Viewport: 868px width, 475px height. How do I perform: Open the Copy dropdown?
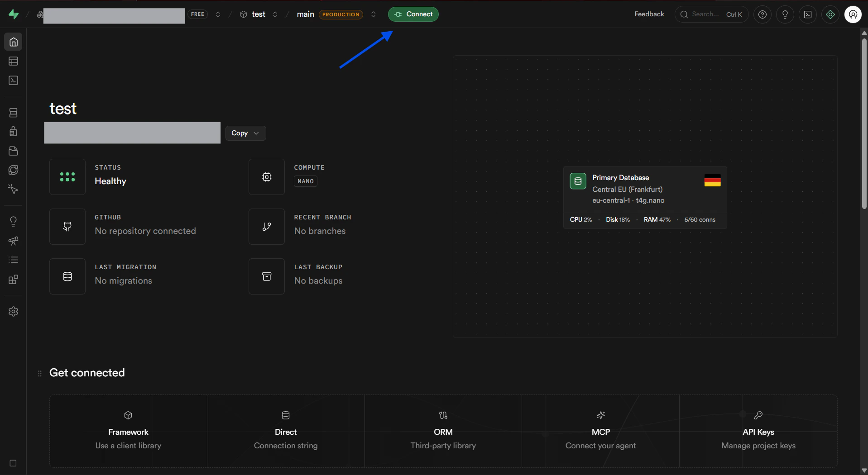tap(246, 133)
